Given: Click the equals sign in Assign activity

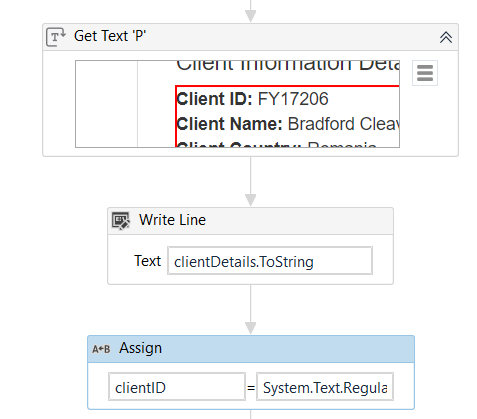Looking at the screenshot, I should (251, 387).
